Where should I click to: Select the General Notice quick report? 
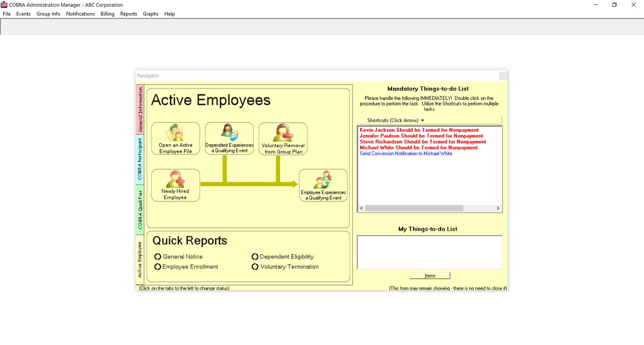click(x=158, y=257)
